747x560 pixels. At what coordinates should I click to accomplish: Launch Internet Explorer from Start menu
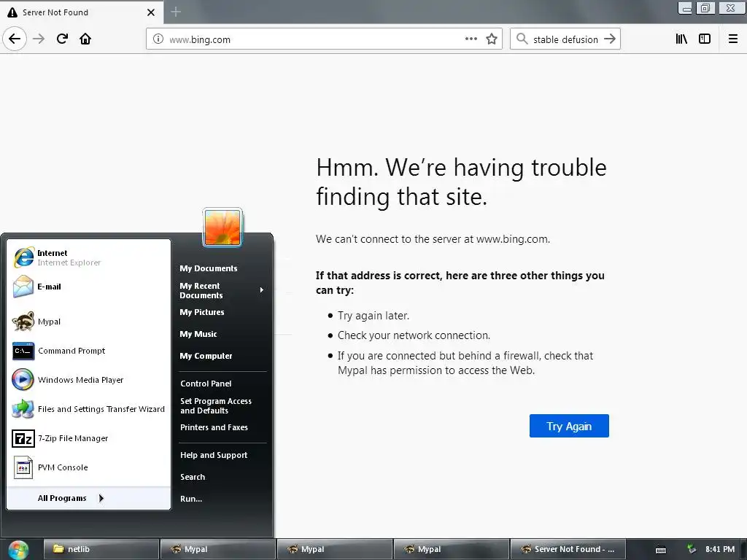tap(88, 257)
